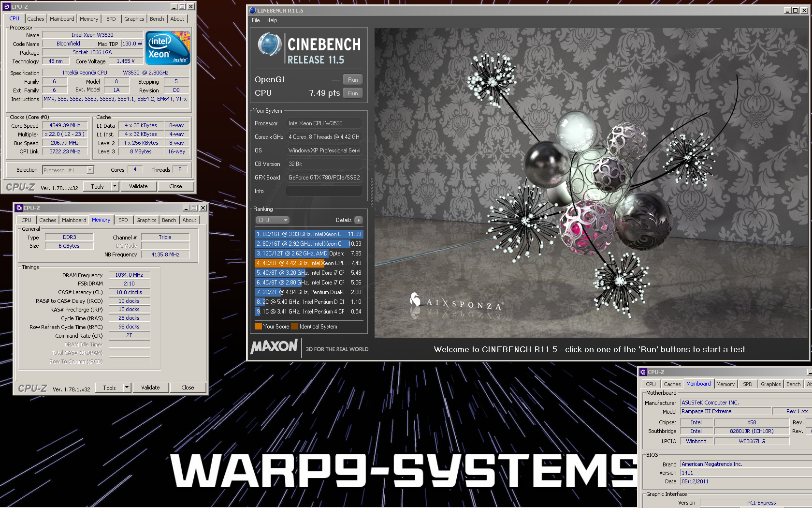
Task: Click the Core Speed 4549.39 MHz value
Action: (65, 125)
